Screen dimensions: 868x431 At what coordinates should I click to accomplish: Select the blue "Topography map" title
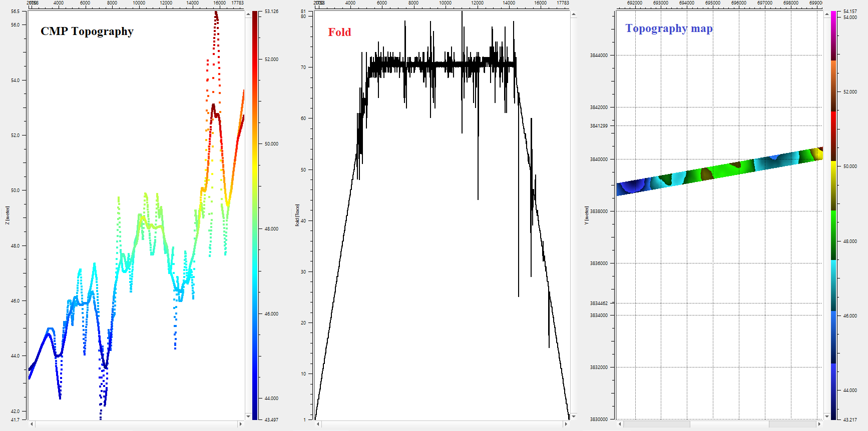point(669,28)
